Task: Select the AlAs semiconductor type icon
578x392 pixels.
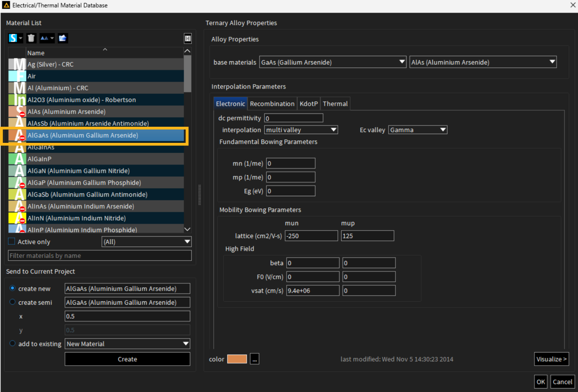Action: [17, 112]
